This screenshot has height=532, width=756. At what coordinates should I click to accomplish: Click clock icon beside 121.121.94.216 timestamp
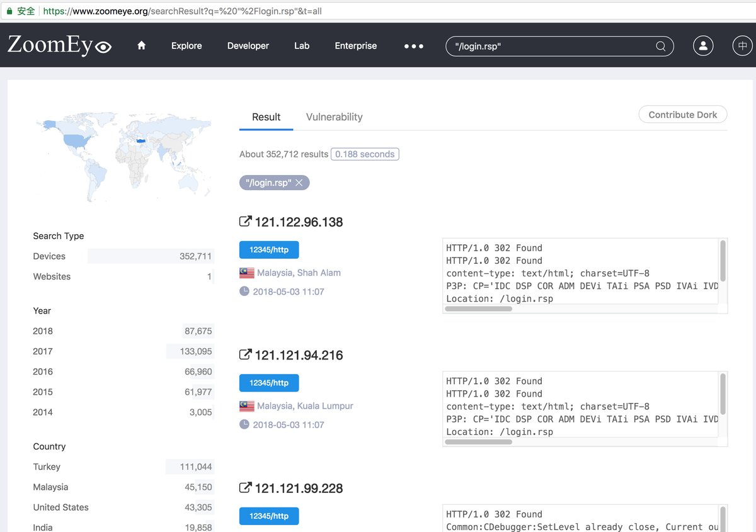(x=244, y=424)
